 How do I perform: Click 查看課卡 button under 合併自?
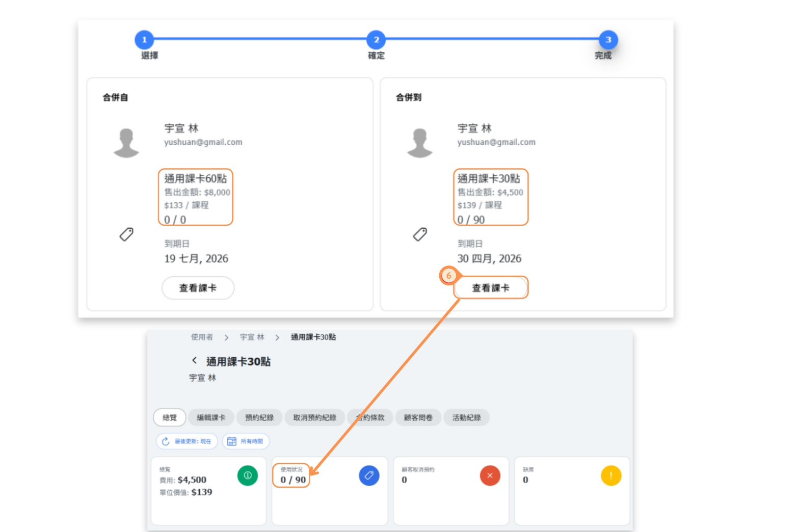(198, 288)
